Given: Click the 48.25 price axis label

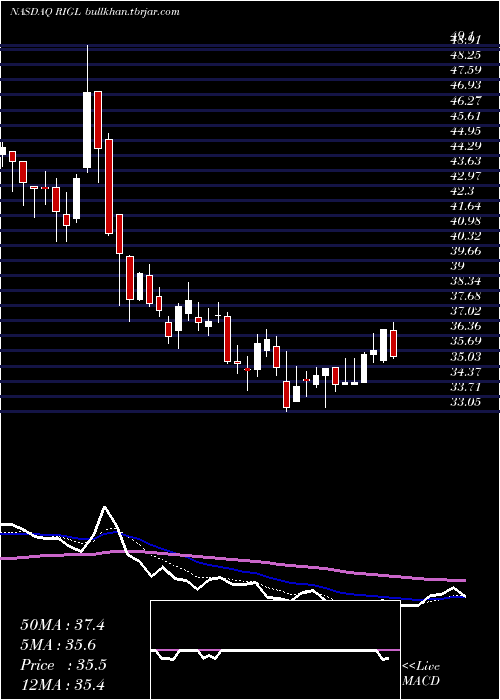Looking at the screenshot, I should point(467,55).
